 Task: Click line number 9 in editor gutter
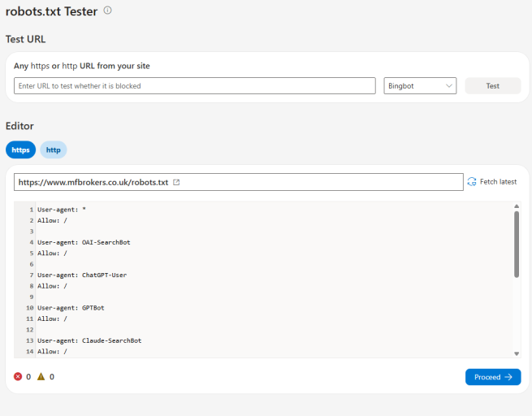point(32,297)
